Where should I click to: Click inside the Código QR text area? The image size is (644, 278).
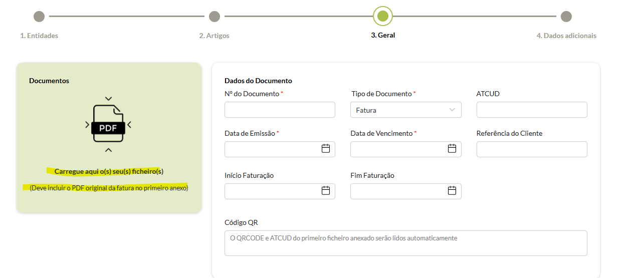tap(405, 243)
